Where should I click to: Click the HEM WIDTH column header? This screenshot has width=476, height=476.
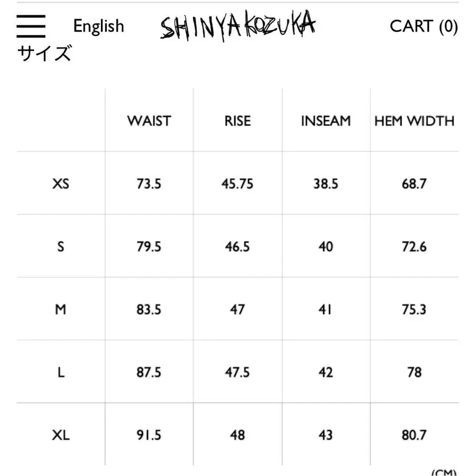[x=414, y=121]
